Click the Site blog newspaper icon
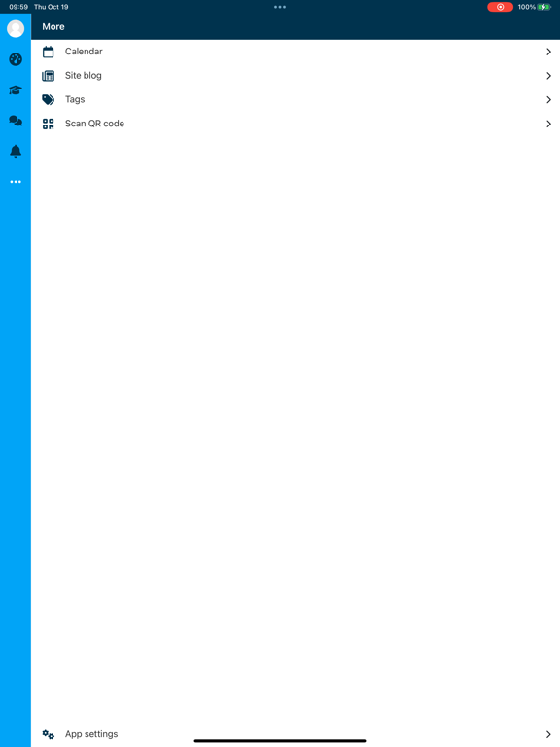This screenshot has width=560, height=747. coord(48,76)
